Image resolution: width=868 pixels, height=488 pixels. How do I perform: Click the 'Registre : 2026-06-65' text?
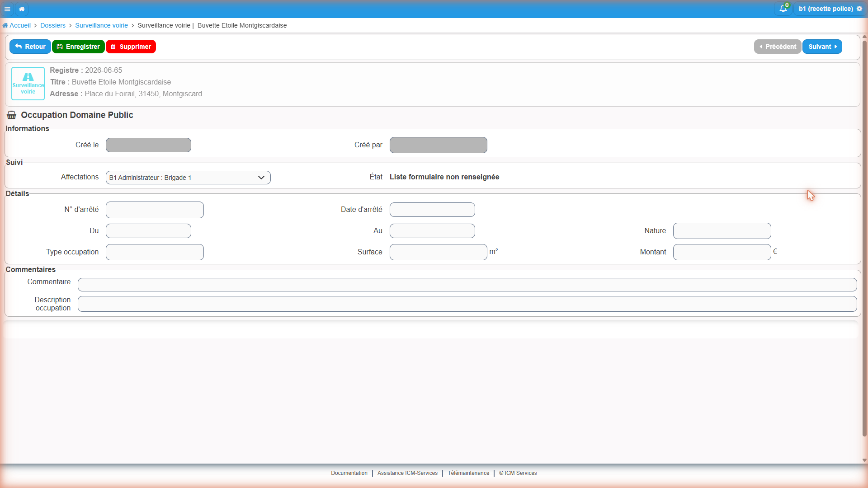pyautogui.click(x=86, y=70)
